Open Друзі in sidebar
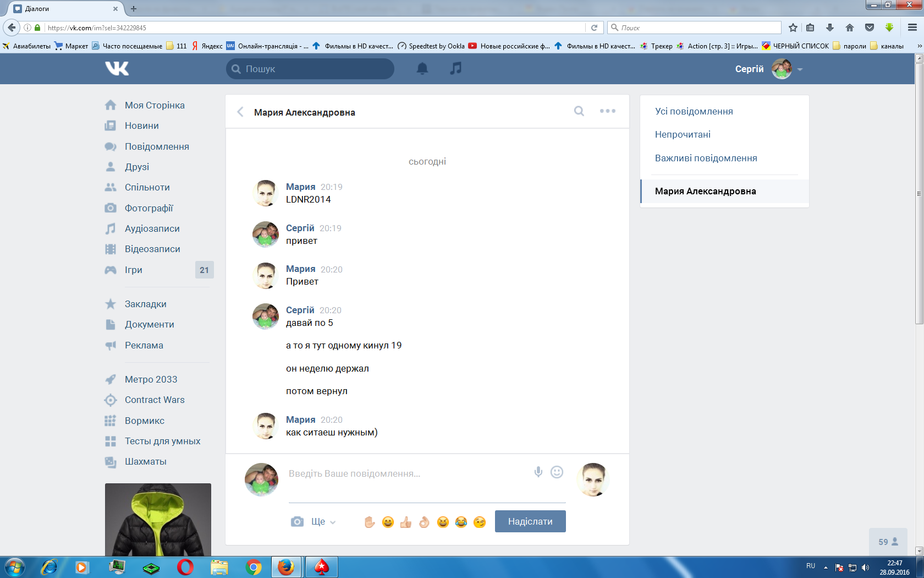The width and height of the screenshot is (924, 578). click(137, 167)
